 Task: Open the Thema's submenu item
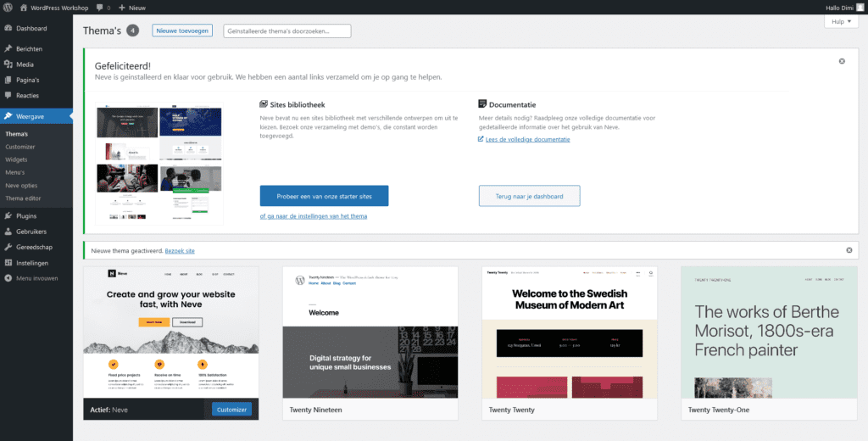(17, 134)
